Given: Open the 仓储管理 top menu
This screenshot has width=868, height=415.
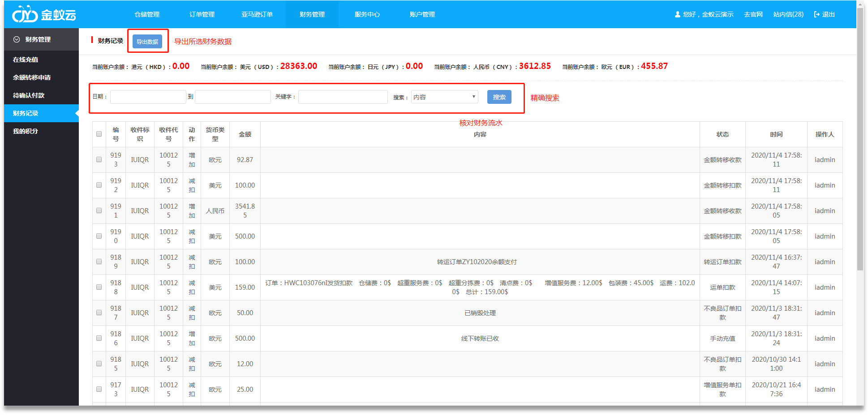Looking at the screenshot, I should pos(147,14).
